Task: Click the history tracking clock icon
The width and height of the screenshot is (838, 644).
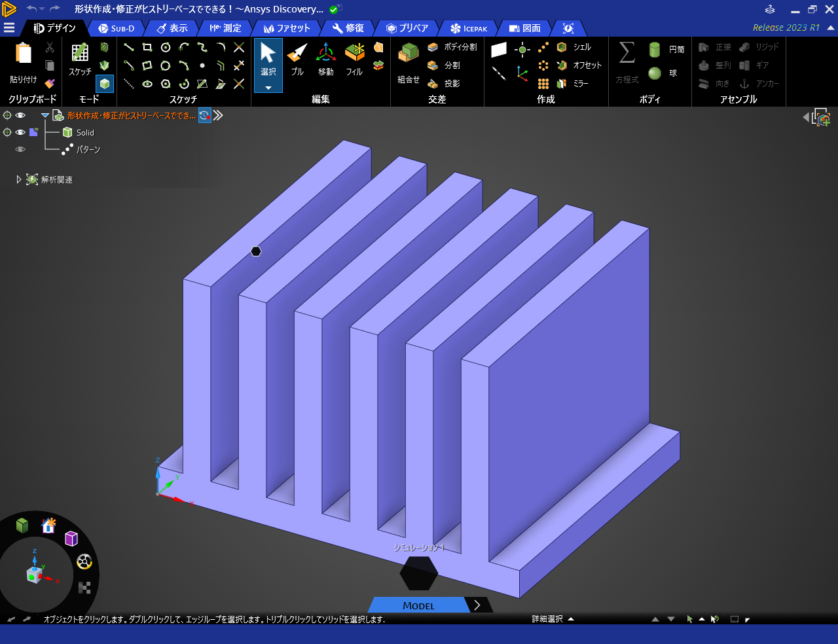Action: [205, 115]
